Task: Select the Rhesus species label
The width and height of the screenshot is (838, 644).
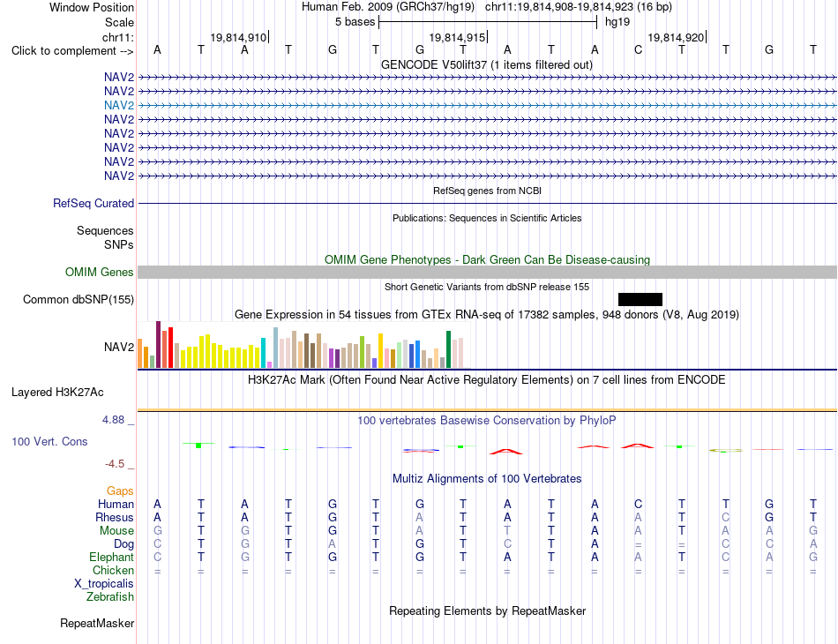Action: coord(115,517)
